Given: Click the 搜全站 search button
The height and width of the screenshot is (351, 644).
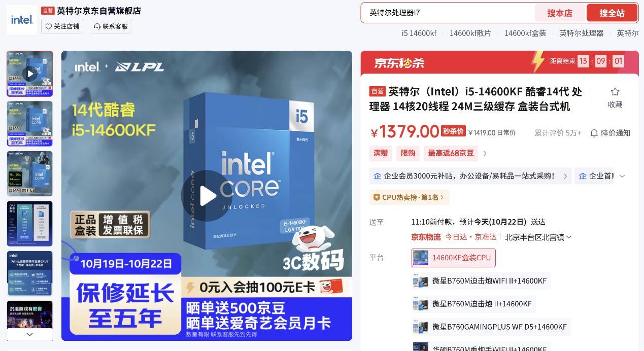Looking at the screenshot, I should point(612,13).
